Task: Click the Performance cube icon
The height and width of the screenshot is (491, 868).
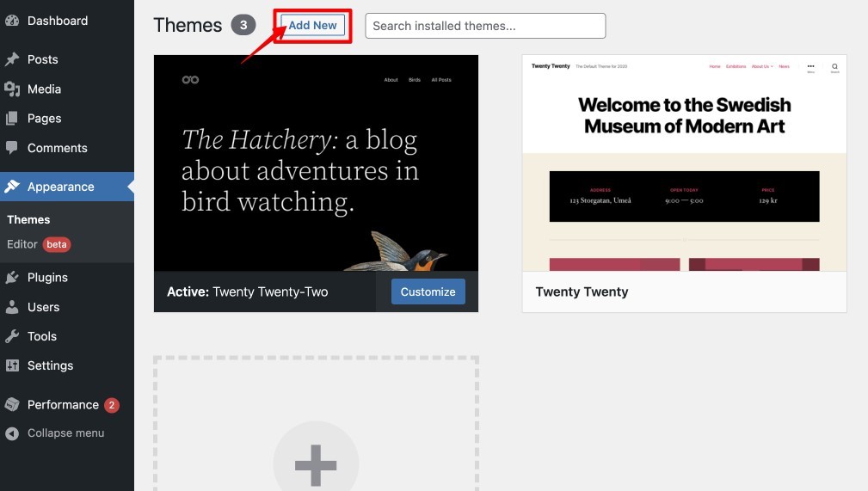Action: point(12,405)
